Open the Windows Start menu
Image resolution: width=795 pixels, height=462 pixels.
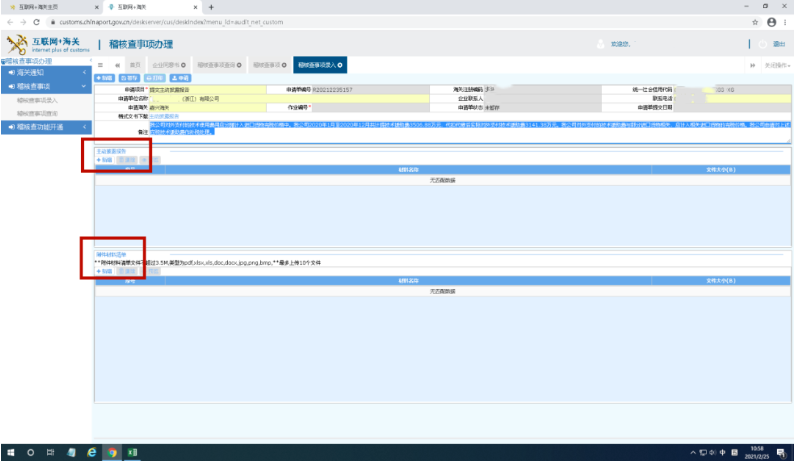11,452
